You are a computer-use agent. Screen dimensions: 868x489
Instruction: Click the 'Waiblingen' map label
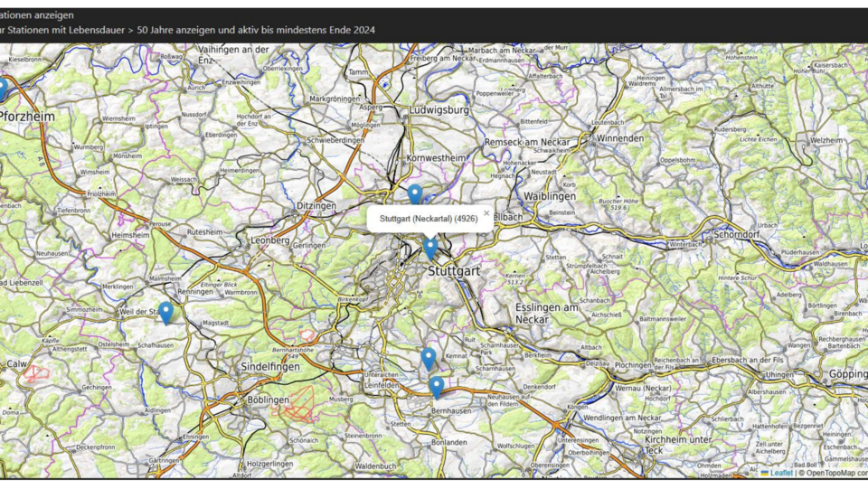(x=550, y=196)
